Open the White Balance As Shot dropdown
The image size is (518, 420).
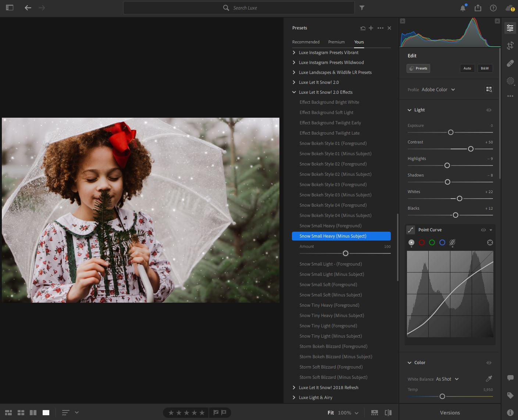coord(447,379)
